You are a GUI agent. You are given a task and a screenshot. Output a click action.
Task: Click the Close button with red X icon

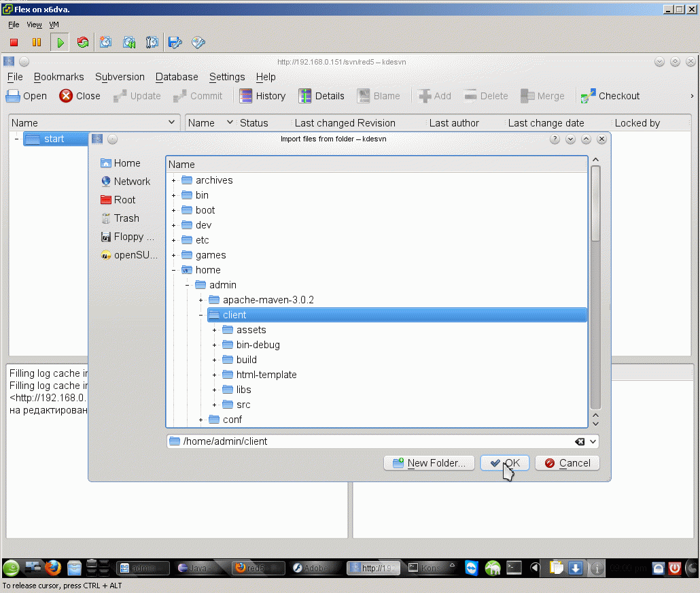[80, 96]
